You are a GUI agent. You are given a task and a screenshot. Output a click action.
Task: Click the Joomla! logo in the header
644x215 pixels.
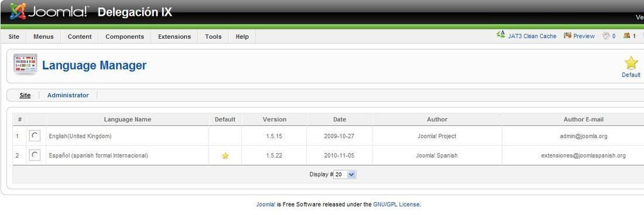(x=49, y=12)
